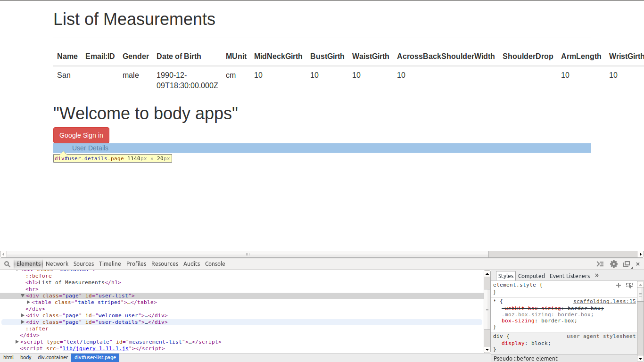644x362 pixels.
Task: Click the ShoulderDrop column header
Action: coord(528,56)
